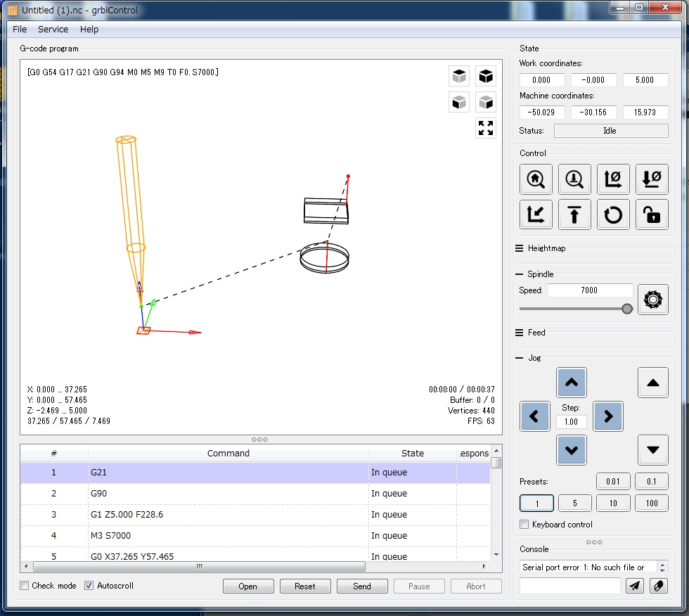Click the State column header
Viewport: 689px width, 616px height.
pyautogui.click(x=412, y=454)
